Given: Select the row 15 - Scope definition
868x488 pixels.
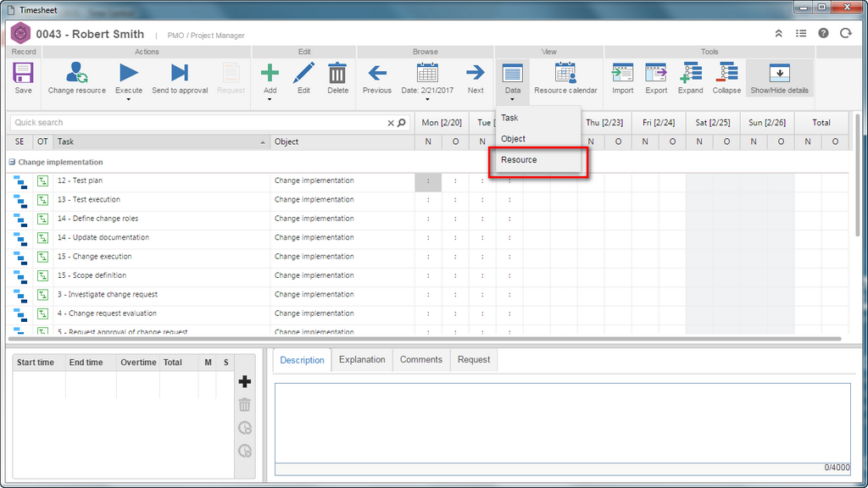Looking at the screenshot, I should (427, 275).
